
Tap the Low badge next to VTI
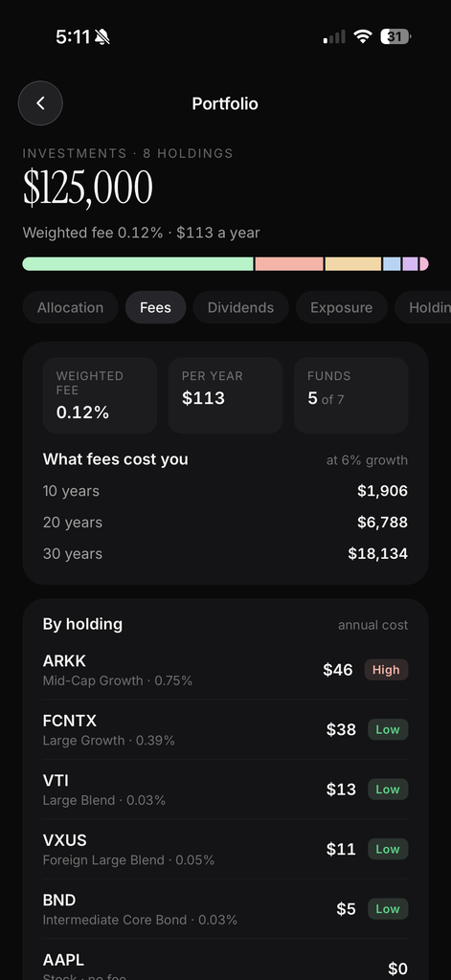pyautogui.click(x=388, y=790)
